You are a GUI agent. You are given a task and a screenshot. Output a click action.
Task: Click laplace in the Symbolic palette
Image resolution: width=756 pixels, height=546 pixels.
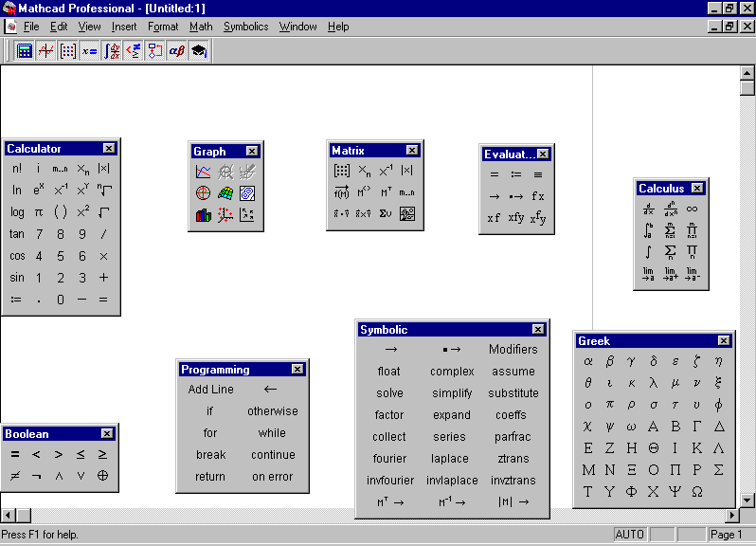(x=450, y=459)
